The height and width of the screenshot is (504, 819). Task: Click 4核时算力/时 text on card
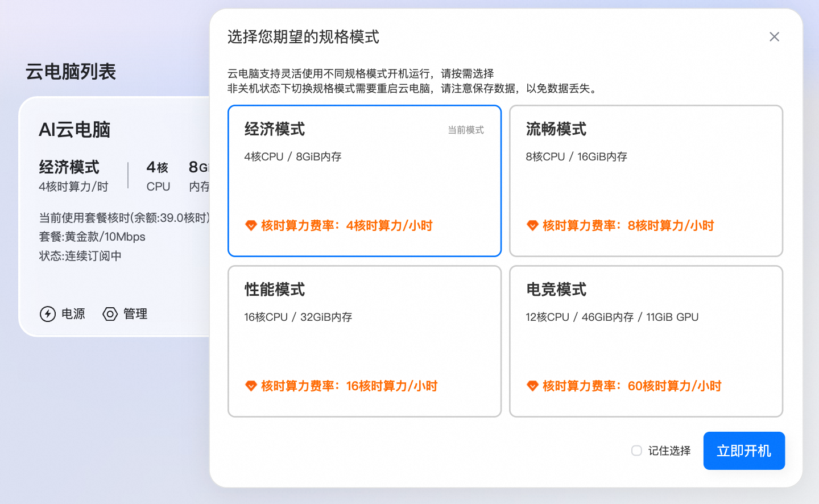(x=73, y=187)
